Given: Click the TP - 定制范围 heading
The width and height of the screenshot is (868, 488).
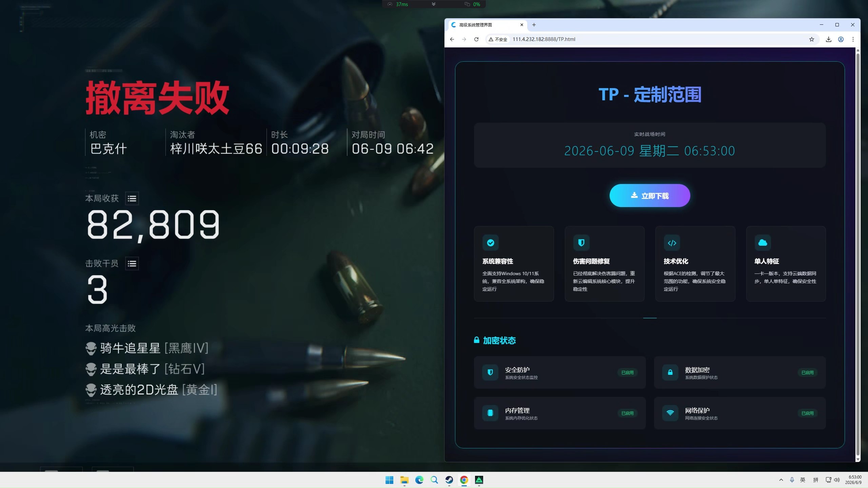Looking at the screenshot, I should tap(650, 94).
